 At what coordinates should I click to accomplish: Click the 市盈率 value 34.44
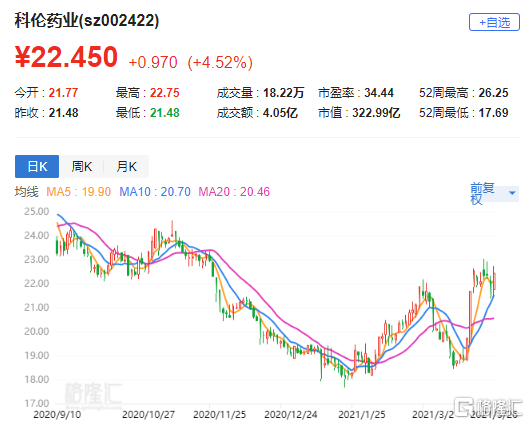click(379, 92)
